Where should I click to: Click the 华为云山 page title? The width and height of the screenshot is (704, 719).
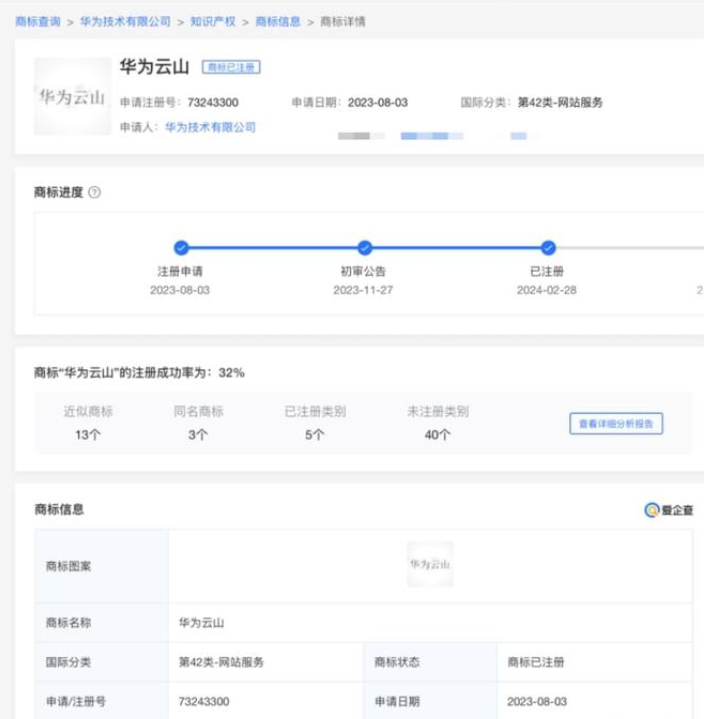tap(155, 67)
